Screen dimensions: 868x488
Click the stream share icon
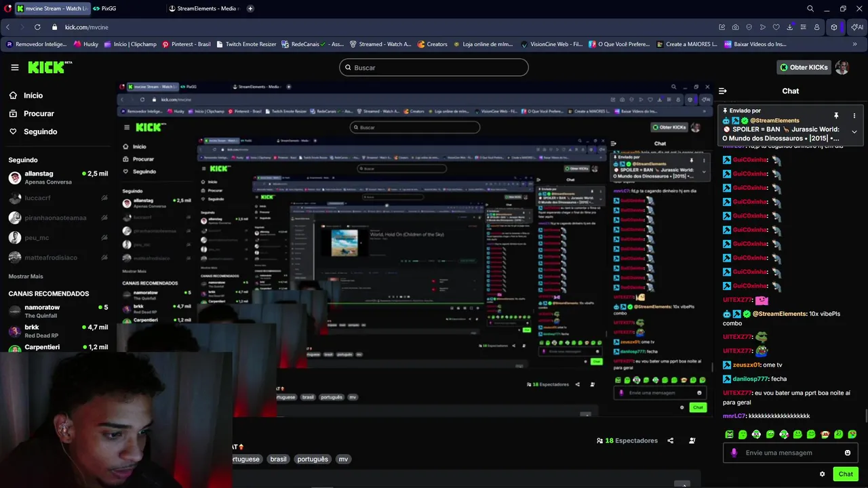pyautogui.click(x=670, y=441)
